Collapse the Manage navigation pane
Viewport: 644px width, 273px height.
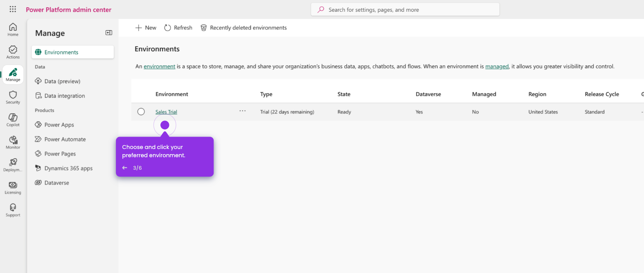click(x=109, y=33)
